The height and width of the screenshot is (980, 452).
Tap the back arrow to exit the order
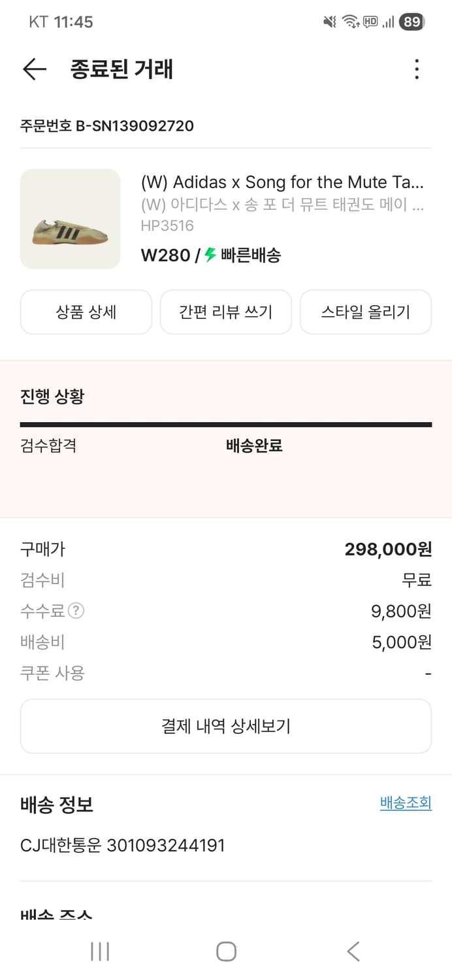click(x=34, y=69)
